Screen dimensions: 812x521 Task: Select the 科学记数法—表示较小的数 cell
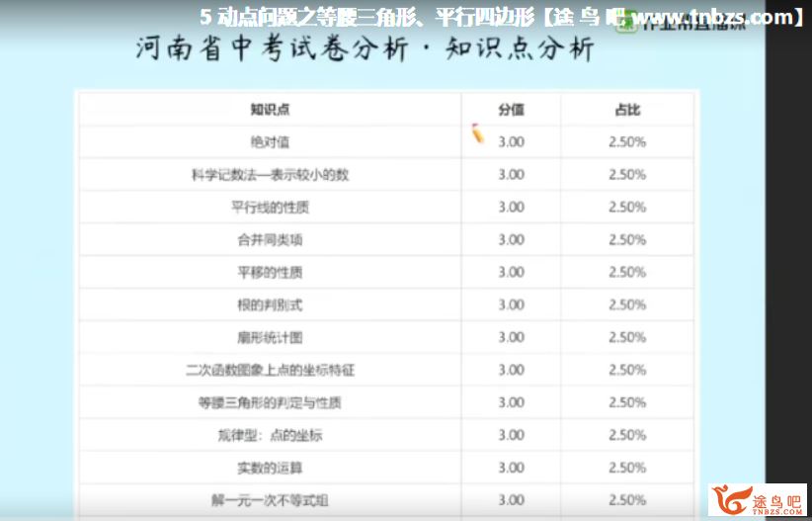(270, 175)
